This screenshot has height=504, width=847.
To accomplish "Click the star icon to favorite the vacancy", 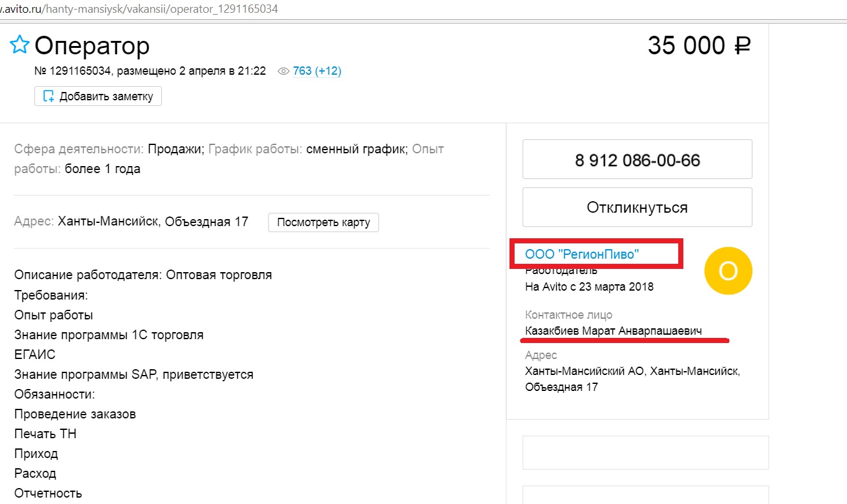I will click(x=19, y=45).
